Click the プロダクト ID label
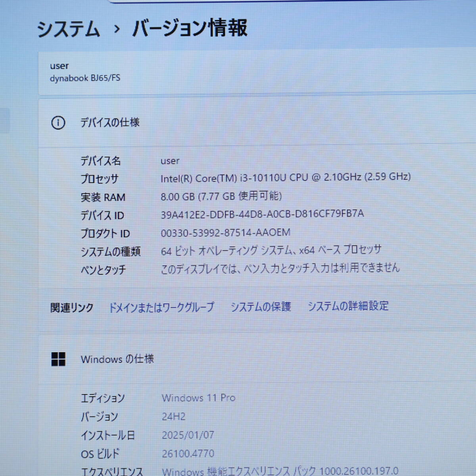This screenshot has width=476, height=476. point(105,234)
